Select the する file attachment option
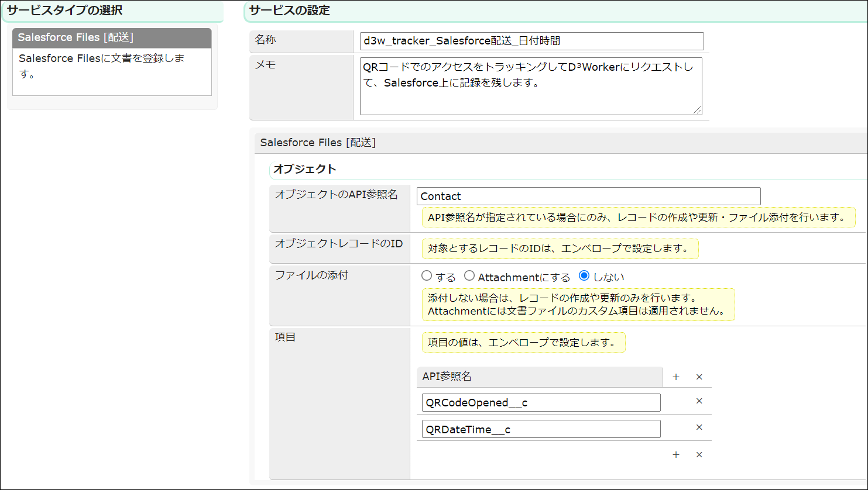Viewport: 868px width, 490px height. click(427, 276)
